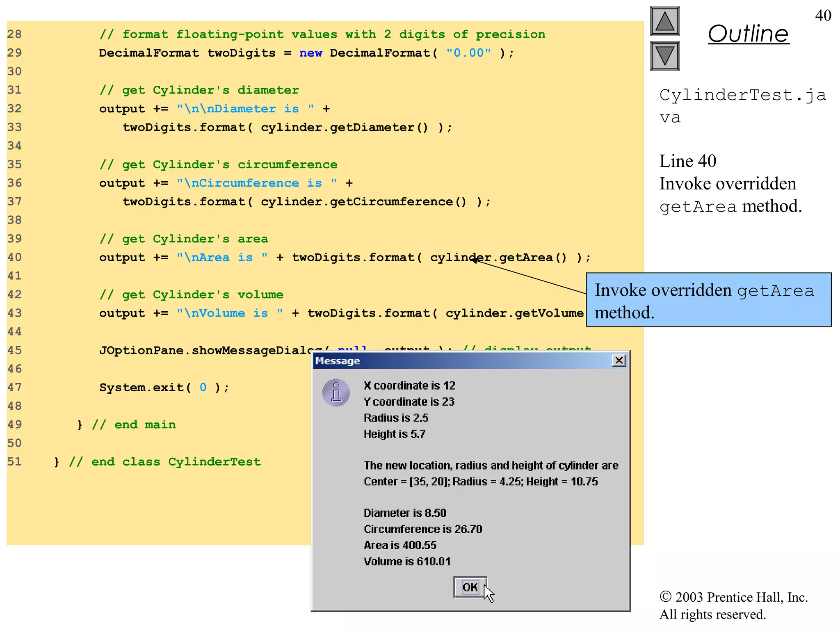Click the slide number 40
The height and width of the screenshot is (630, 840).
823,16
